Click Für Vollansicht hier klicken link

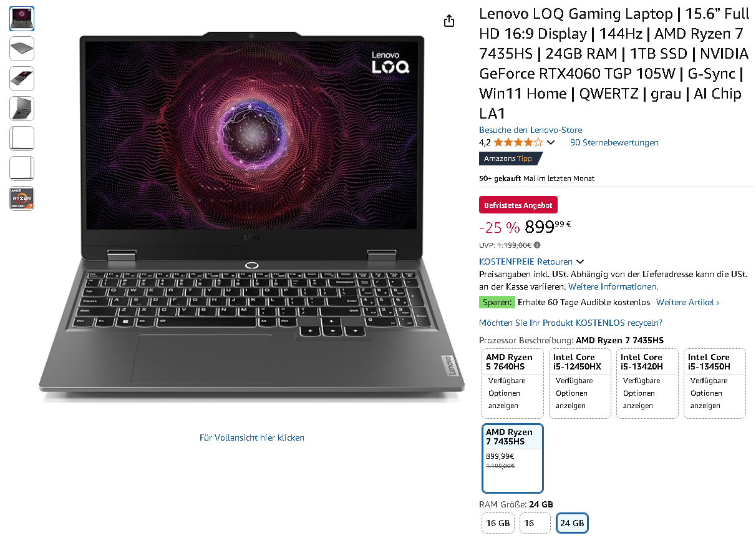pos(252,438)
